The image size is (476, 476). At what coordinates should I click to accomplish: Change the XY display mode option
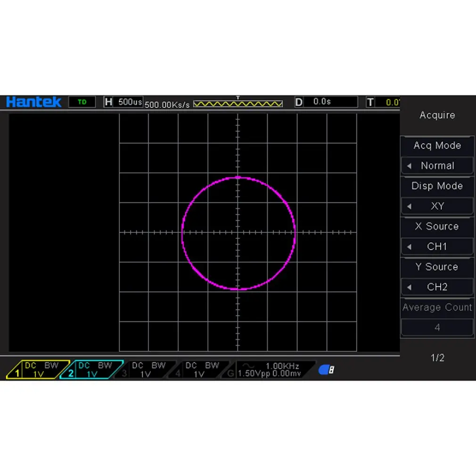coord(437,206)
